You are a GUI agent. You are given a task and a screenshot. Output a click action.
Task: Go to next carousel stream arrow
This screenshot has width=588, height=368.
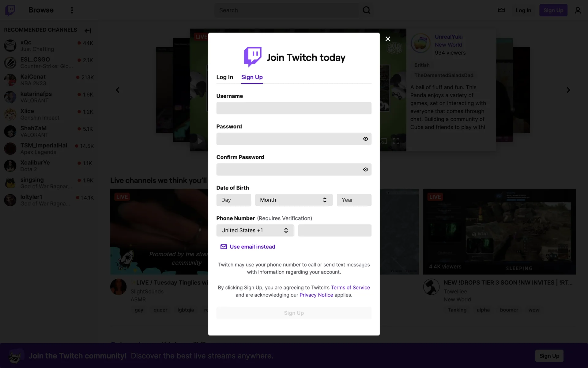(568, 90)
